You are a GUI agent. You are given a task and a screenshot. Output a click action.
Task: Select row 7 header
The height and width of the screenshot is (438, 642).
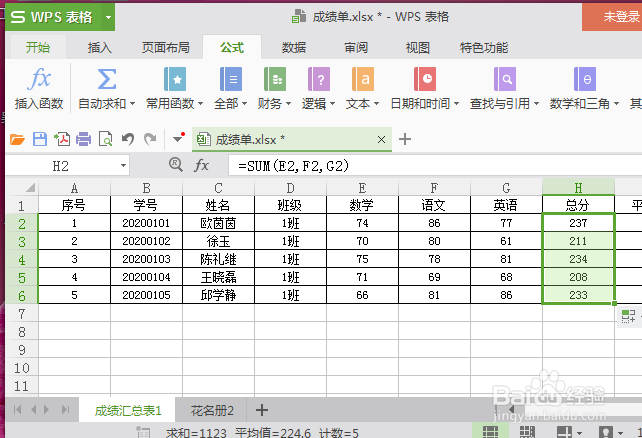tap(22, 314)
